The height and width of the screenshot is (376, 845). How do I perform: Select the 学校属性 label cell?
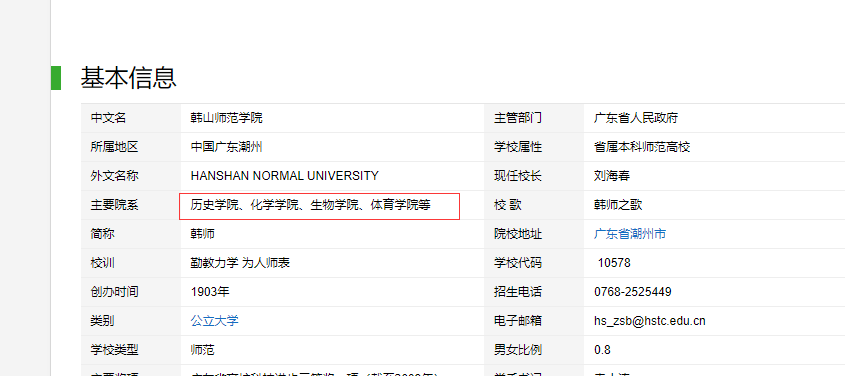(534, 147)
